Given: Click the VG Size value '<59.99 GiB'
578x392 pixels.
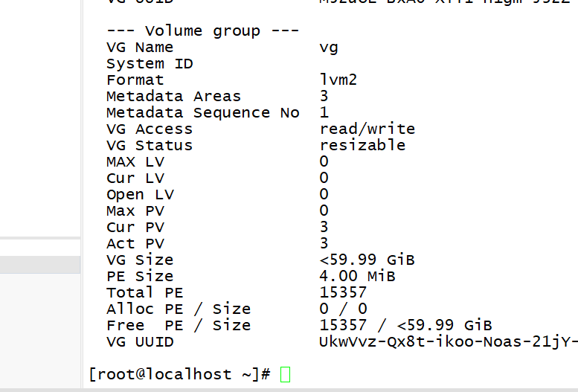Looking at the screenshot, I should coord(367,260).
